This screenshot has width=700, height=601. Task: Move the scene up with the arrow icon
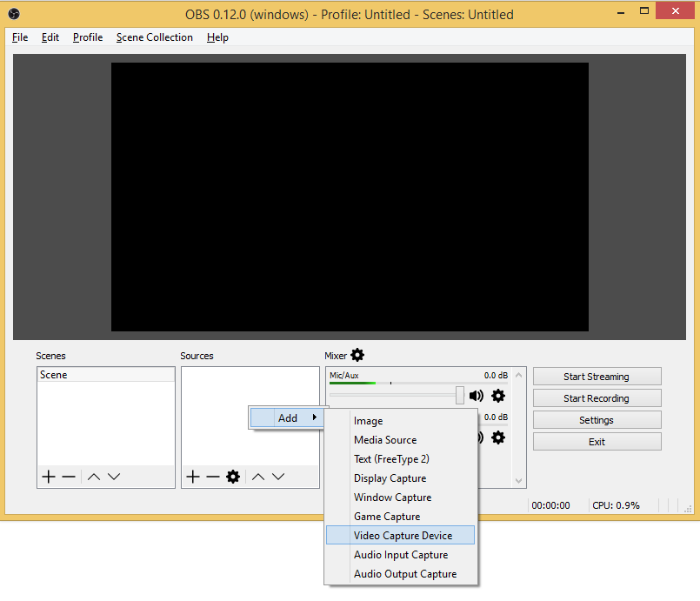94,477
